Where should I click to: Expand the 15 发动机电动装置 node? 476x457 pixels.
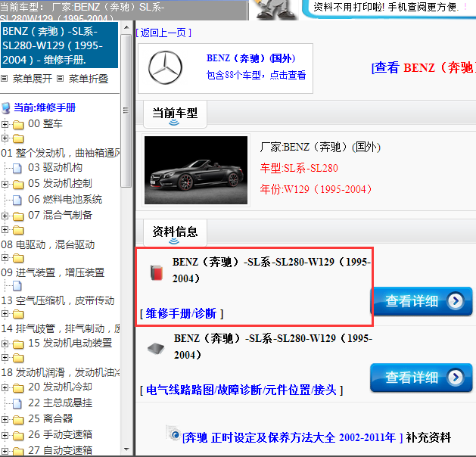pyautogui.click(x=5, y=344)
